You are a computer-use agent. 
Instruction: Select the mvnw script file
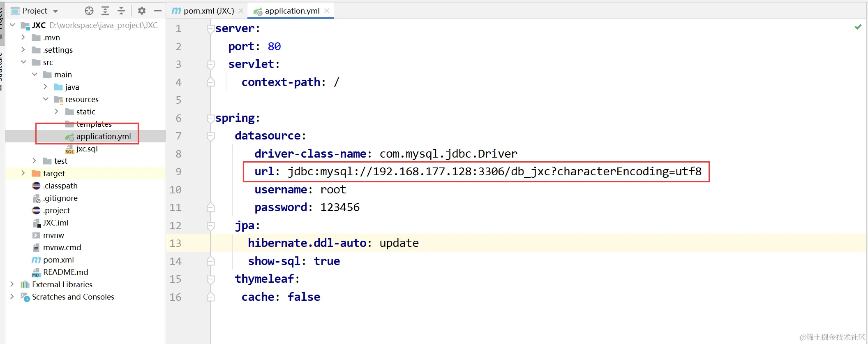tap(53, 235)
